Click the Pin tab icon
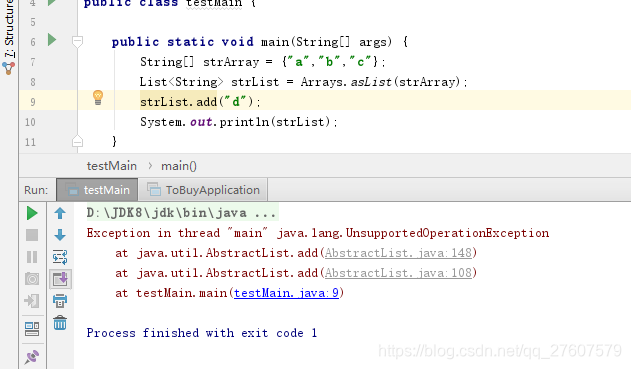 [32, 357]
